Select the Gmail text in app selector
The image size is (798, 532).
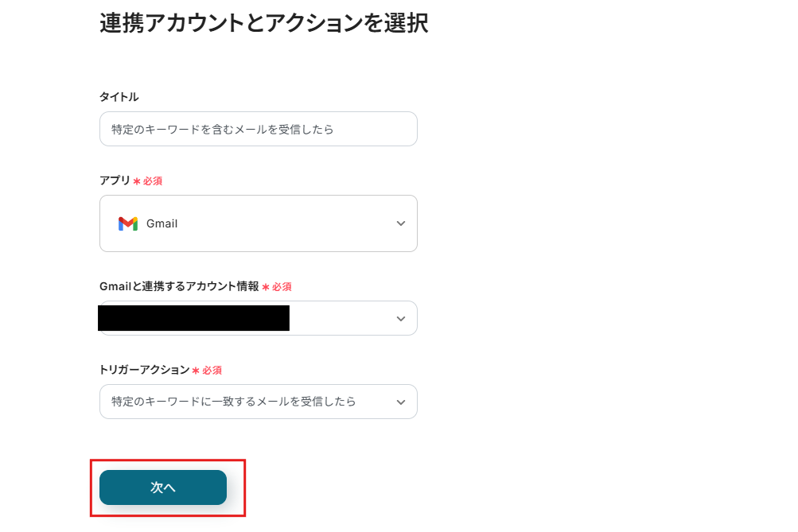pos(162,223)
